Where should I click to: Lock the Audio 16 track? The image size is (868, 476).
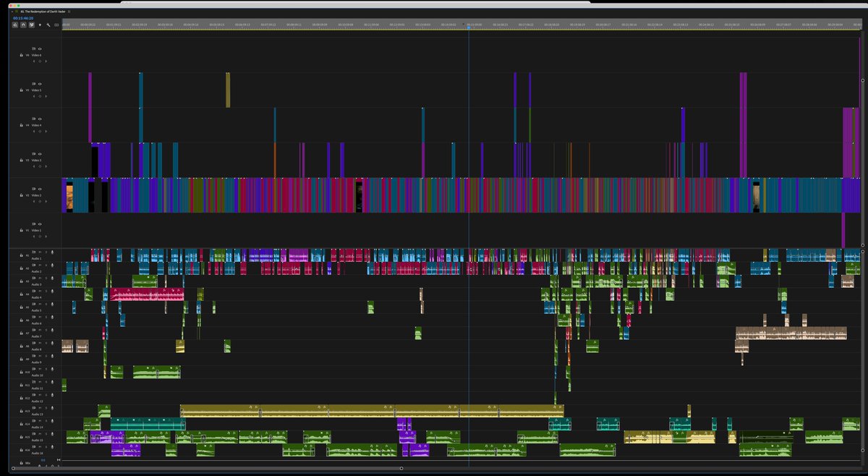[21, 450]
